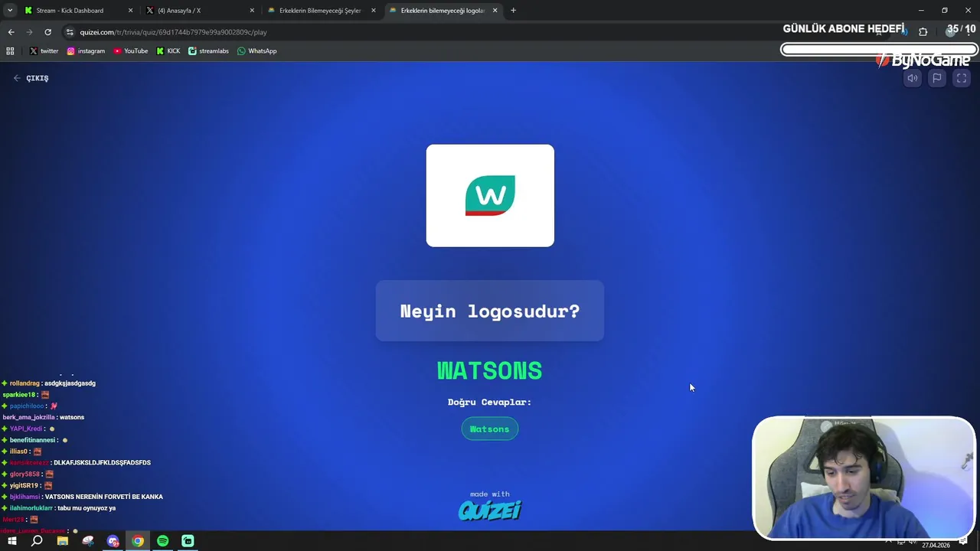Viewport: 980px width, 551px height.
Task: Close the Erkeklerin bilemeyeceği logolar tab
Action: [x=495, y=11]
